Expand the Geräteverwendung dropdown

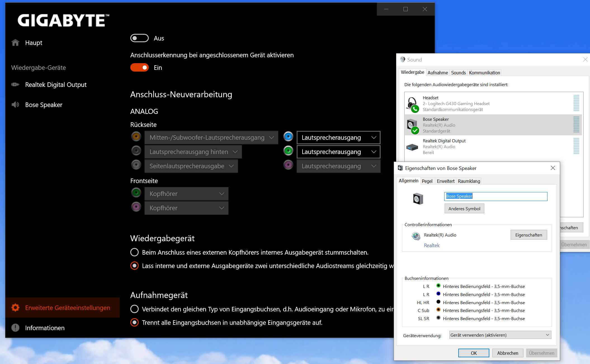click(500, 335)
